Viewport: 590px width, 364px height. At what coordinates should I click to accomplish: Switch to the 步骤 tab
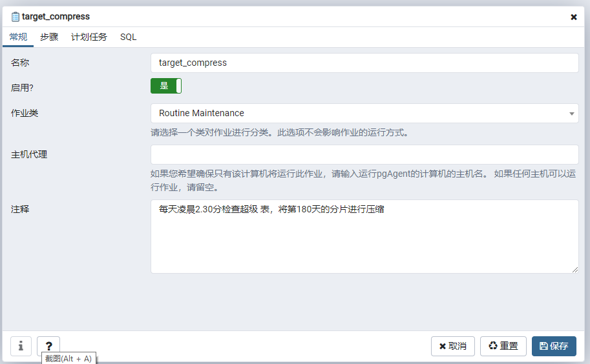tap(49, 37)
